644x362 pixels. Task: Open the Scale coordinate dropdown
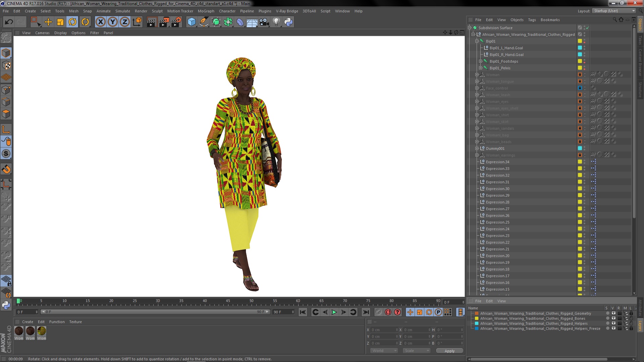pos(416,351)
